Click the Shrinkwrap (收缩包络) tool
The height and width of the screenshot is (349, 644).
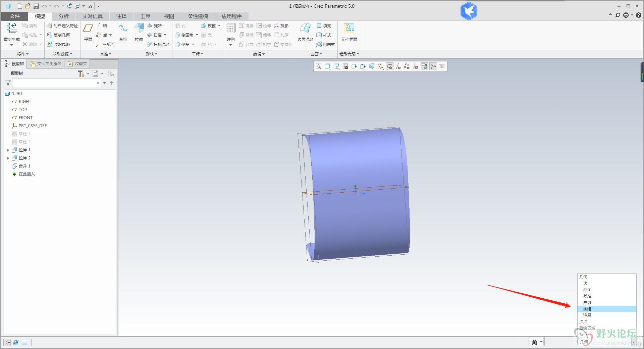pos(58,44)
